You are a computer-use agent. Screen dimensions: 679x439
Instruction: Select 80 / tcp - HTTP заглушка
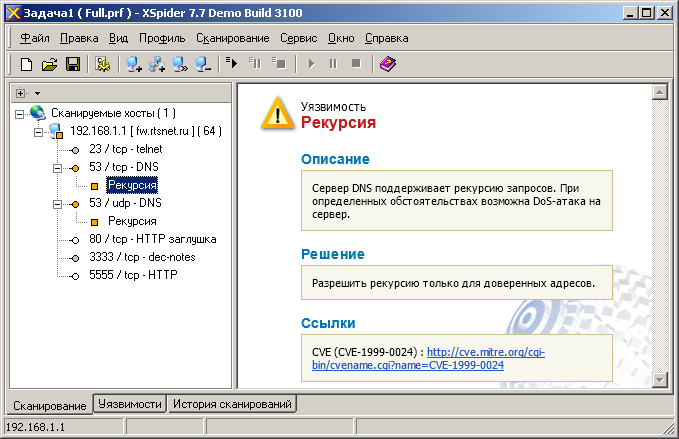tap(152, 239)
